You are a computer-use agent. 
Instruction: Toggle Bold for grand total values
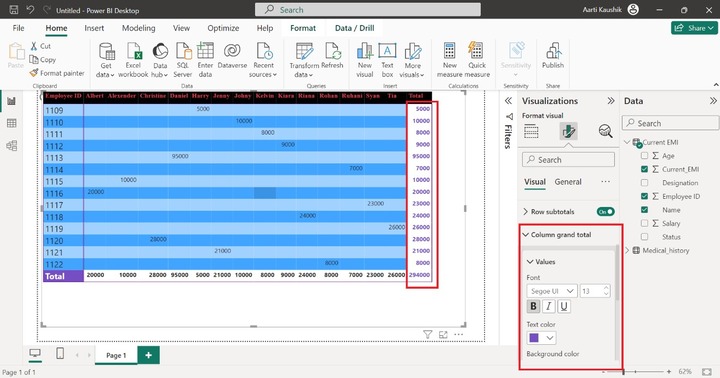point(533,306)
